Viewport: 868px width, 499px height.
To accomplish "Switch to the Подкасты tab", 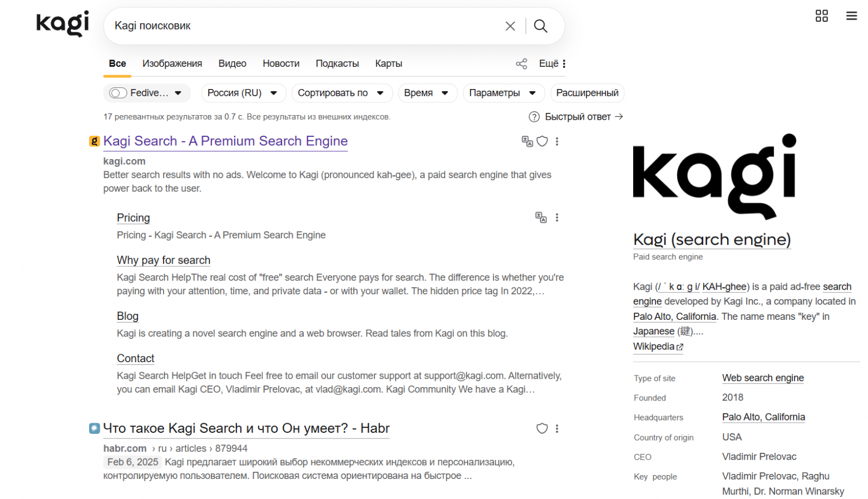I will pos(337,63).
